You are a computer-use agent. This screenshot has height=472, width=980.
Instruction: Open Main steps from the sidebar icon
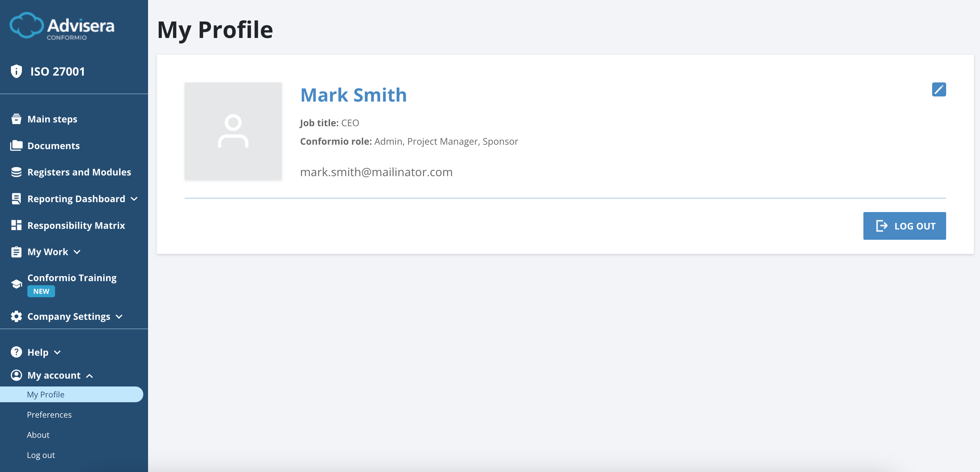coord(16,118)
